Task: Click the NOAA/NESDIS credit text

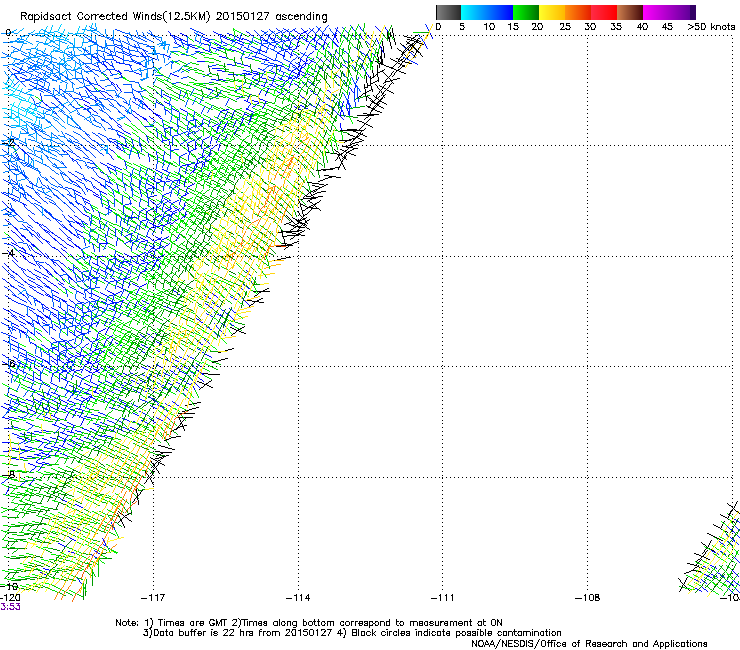Action: tap(589, 644)
